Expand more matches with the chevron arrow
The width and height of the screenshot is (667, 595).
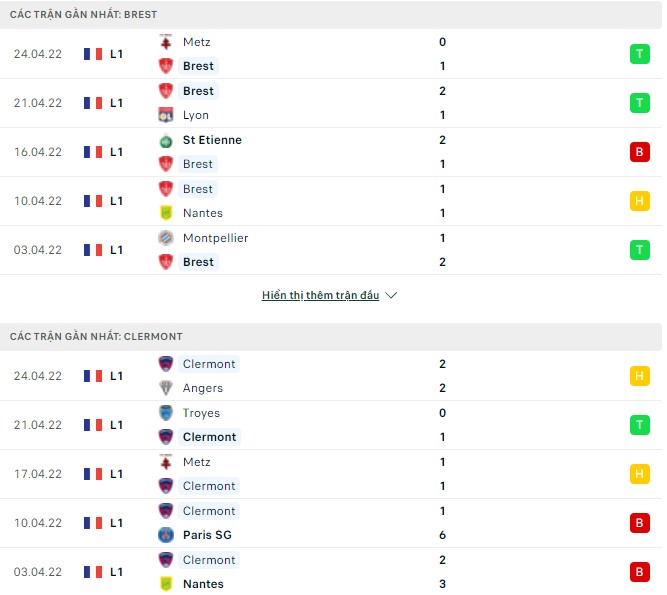coord(391,296)
